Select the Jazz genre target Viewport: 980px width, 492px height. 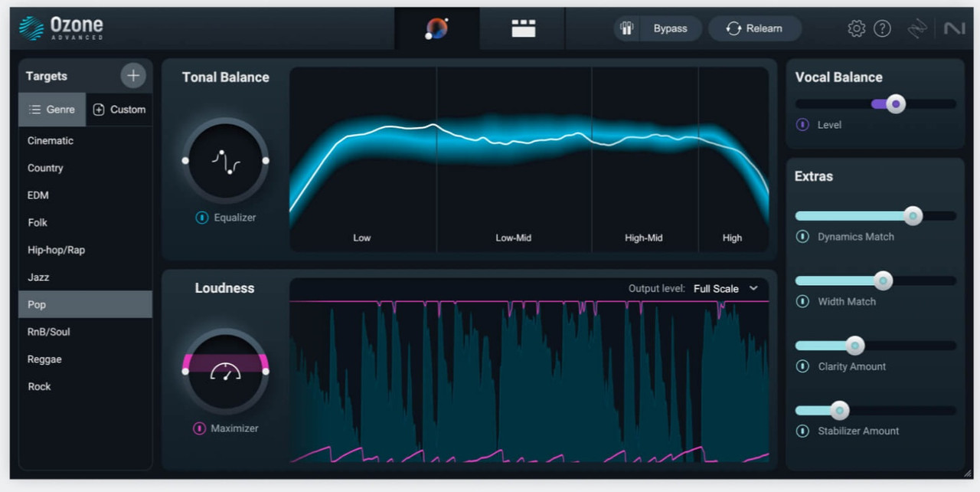[x=85, y=277]
